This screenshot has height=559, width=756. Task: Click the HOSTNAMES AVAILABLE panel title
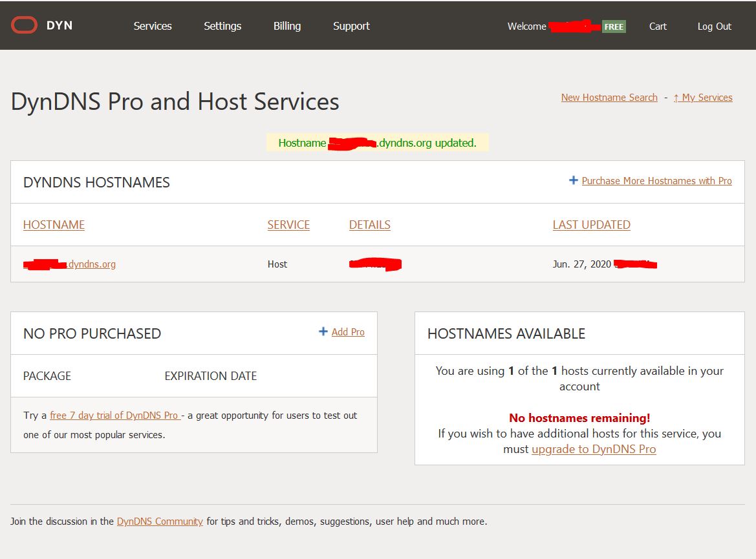click(x=506, y=333)
